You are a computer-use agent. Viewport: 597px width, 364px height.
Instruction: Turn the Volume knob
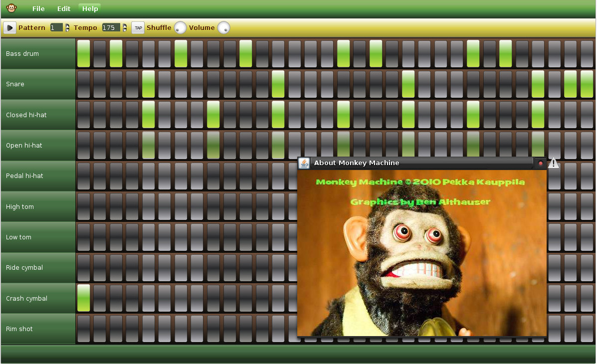click(224, 28)
